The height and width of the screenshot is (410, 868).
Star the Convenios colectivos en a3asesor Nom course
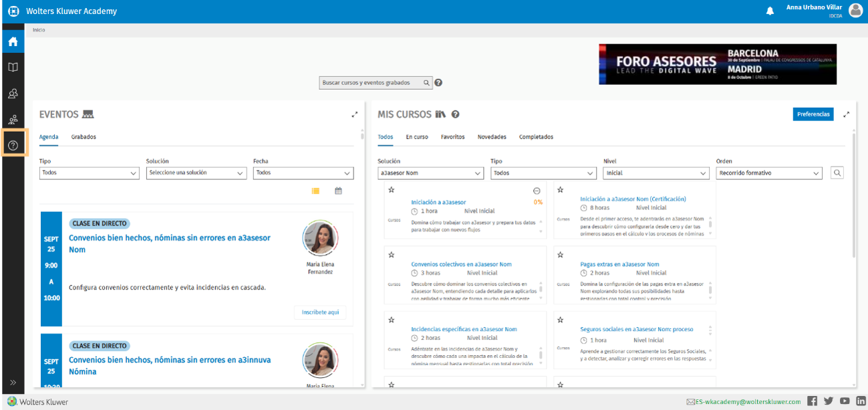tap(392, 255)
